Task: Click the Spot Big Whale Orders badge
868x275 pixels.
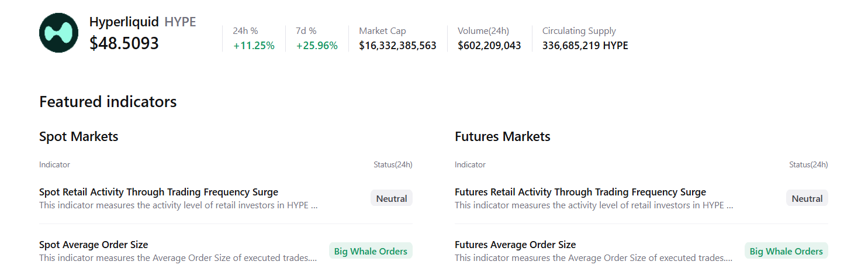Action: (371, 251)
